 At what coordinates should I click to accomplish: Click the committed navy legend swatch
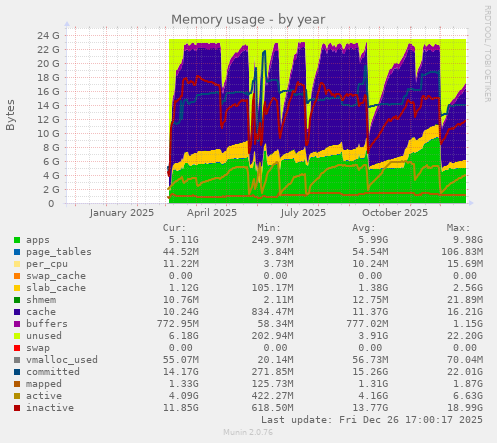[x=17, y=372]
